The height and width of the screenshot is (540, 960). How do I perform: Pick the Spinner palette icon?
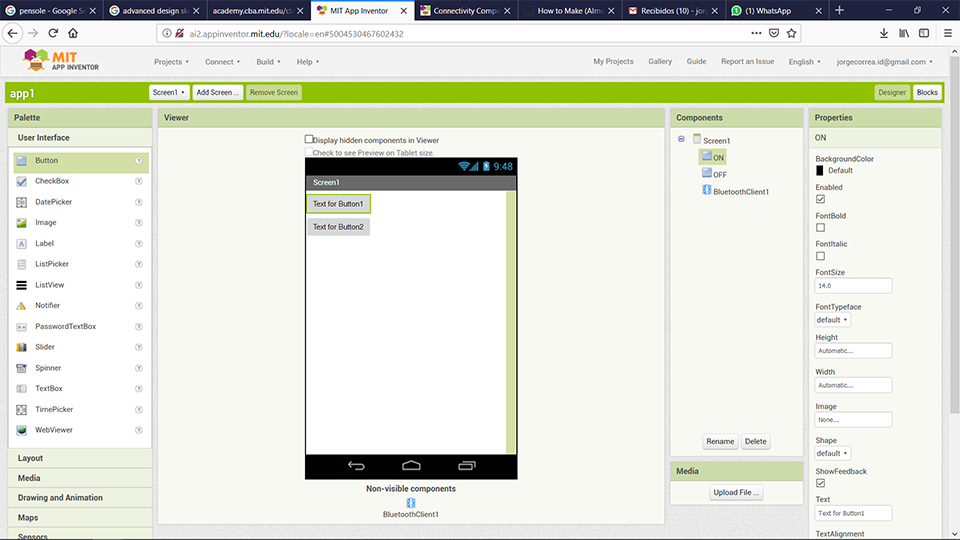(21, 368)
